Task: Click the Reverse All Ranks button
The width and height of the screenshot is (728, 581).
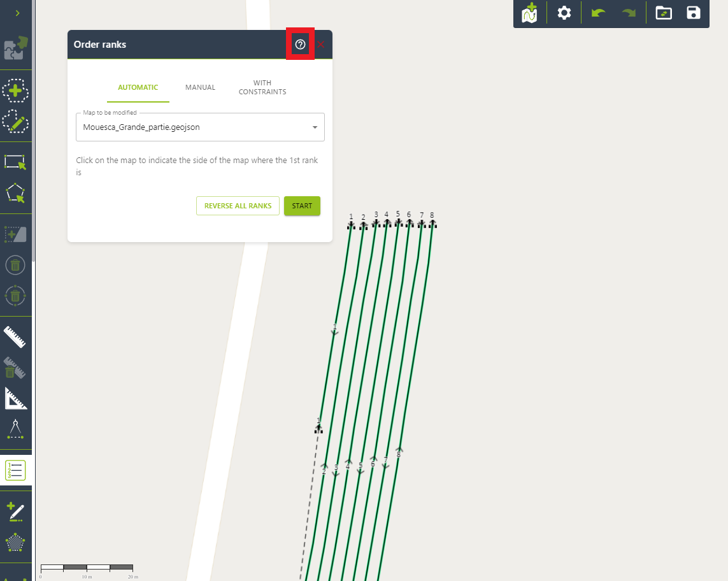Action: point(238,206)
